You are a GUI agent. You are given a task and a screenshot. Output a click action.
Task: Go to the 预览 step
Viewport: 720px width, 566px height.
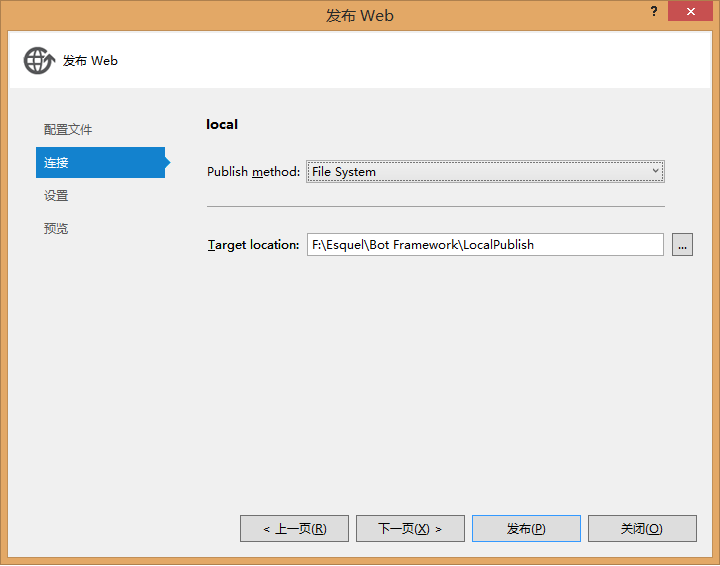click(x=56, y=229)
